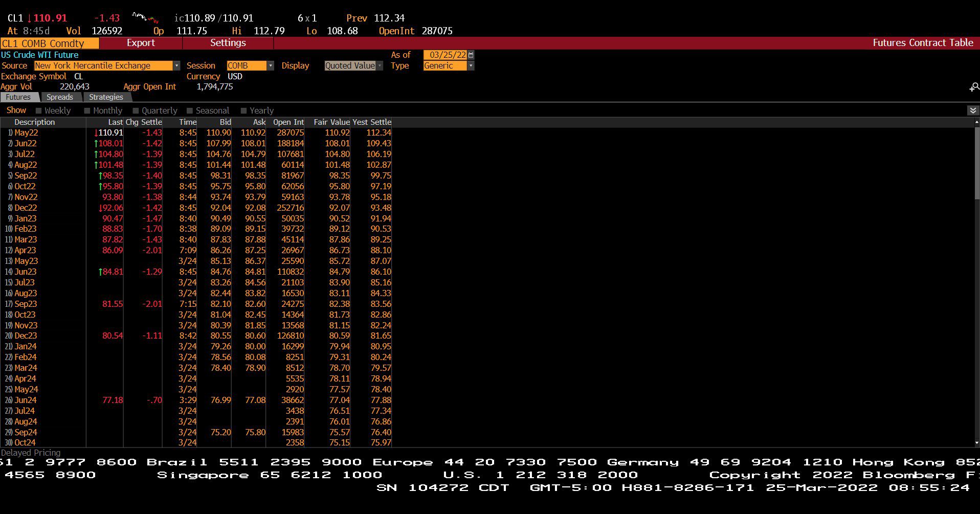The image size is (980, 514).
Task: Enable the Monthly checkbox
Action: click(x=87, y=110)
